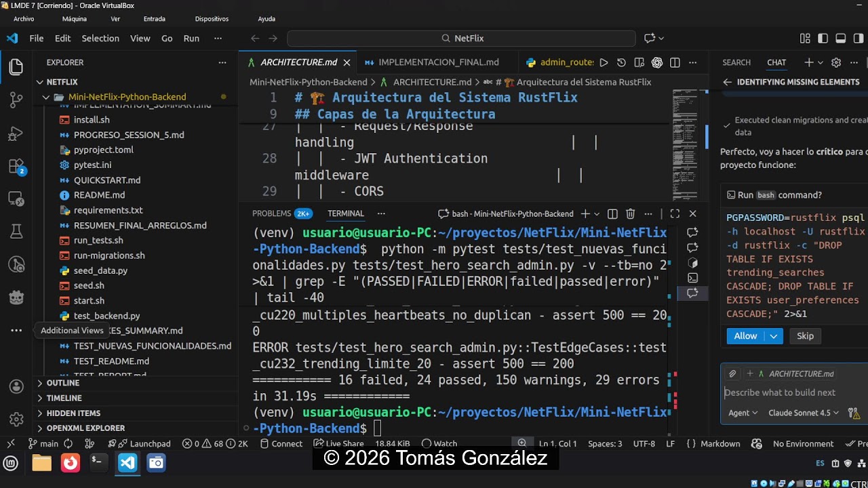Screen dimensions: 868x488
Task: Open Remote Explorer in activity bar
Action: point(16,199)
